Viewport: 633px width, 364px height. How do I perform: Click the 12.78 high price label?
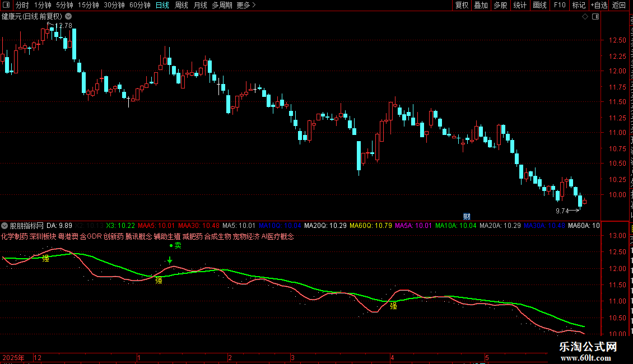[x=63, y=25]
